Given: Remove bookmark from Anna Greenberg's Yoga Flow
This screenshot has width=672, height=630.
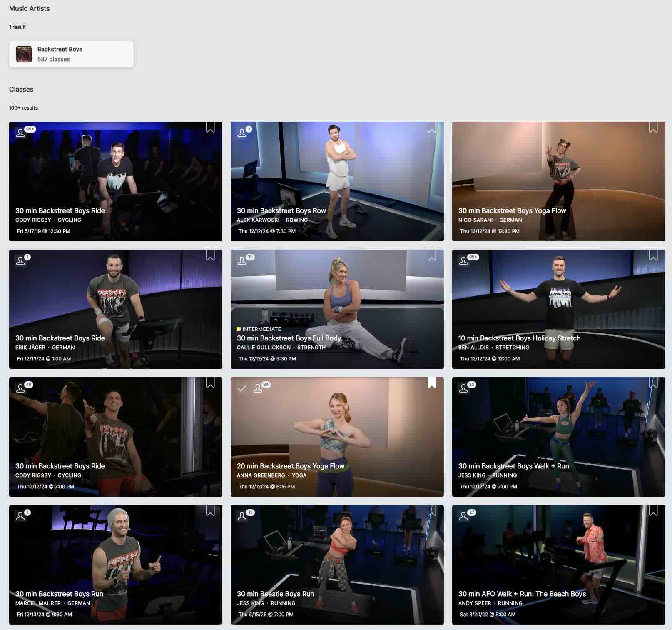Looking at the screenshot, I should click(x=432, y=382).
